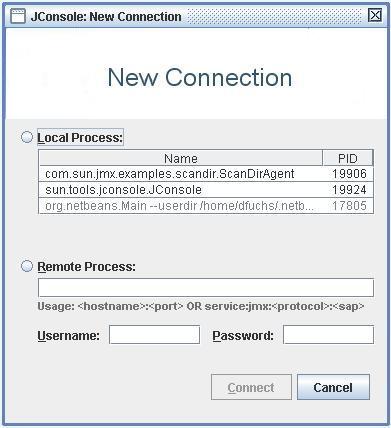Image resolution: width=391 pixels, height=428 pixels.
Task: Select the ScanDirAgent process row
Action: click(206, 174)
